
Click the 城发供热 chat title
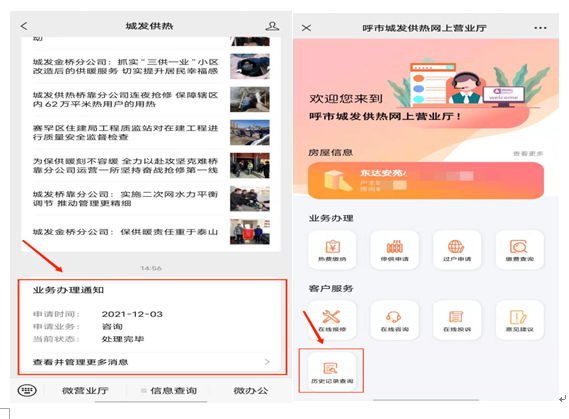pyautogui.click(x=149, y=26)
